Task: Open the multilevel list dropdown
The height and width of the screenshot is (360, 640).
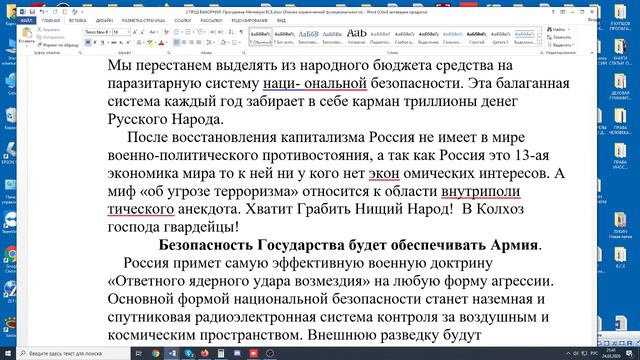Action: click(x=205, y=32)
